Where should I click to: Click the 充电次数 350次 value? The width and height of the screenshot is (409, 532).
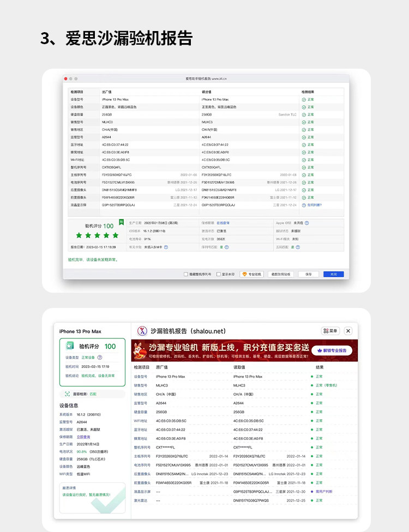tap(221, 239)
